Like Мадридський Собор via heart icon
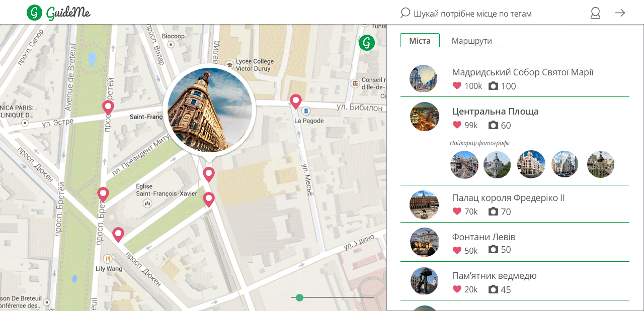The width and height of the screenshot is (644, 311). [x=457, y=86]
